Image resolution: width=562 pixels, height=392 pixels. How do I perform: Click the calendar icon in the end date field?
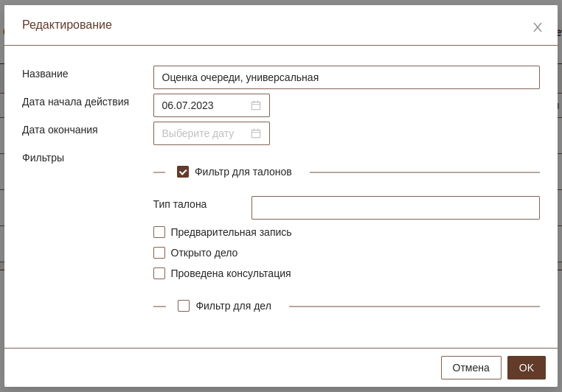[x=256, y=133]
